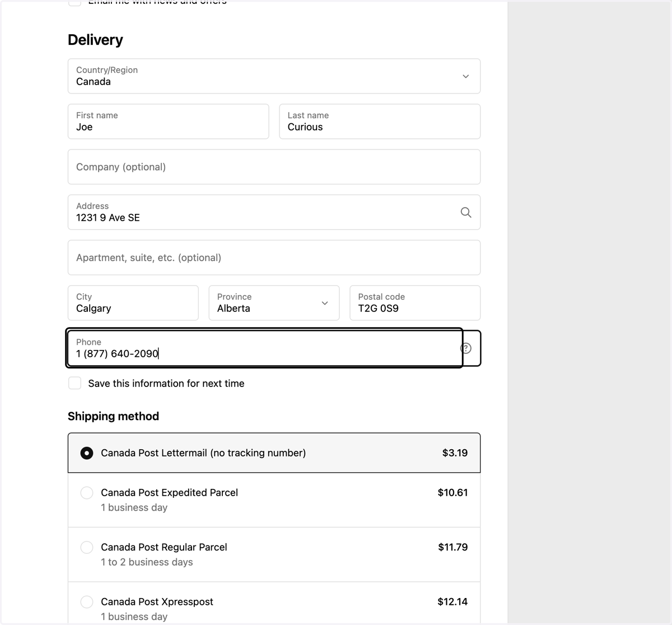Click the Shipping method heading

tap(113, 416)
